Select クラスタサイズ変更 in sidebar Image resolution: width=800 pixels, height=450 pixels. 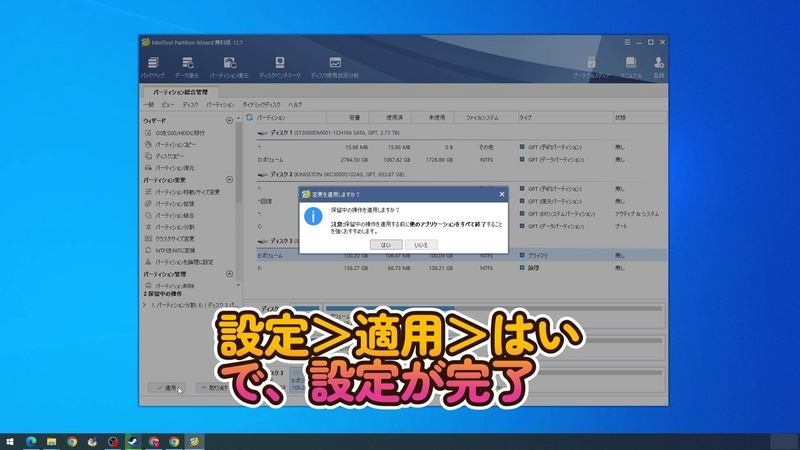tap(169, 239)
